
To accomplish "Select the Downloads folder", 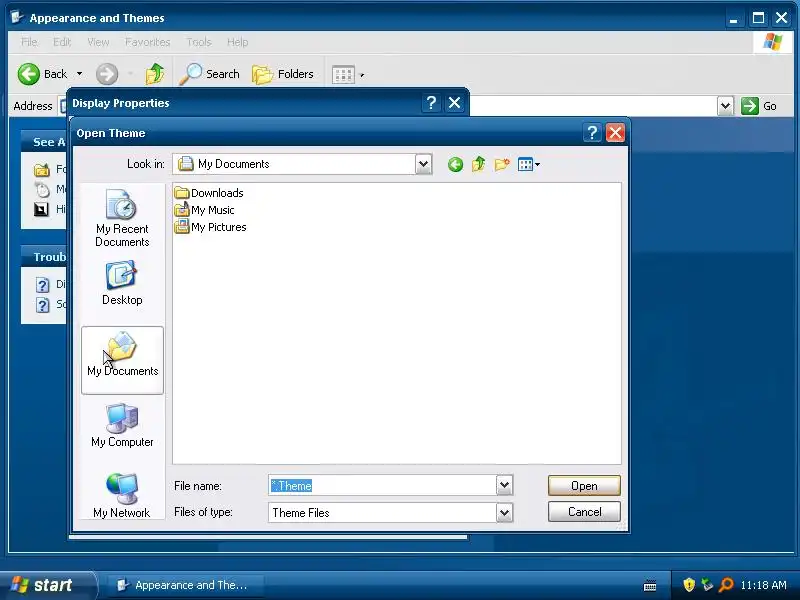I will [x=209, y=193].
